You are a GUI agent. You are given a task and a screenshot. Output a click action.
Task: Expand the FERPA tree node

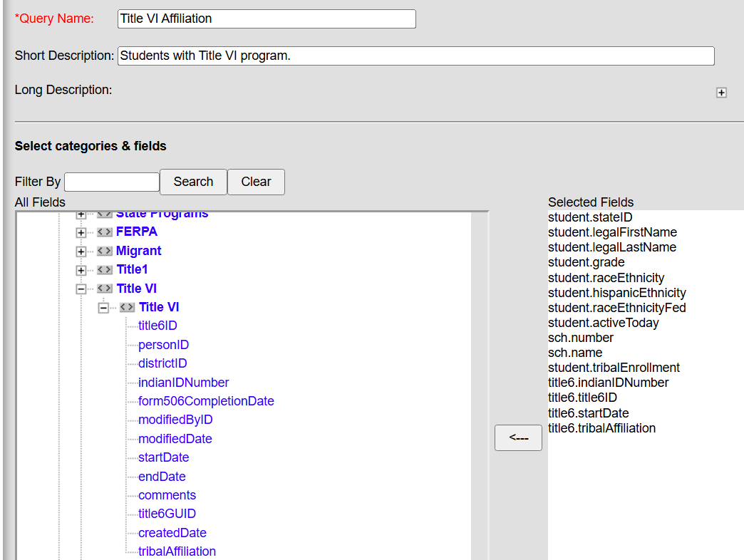[81, 232]
